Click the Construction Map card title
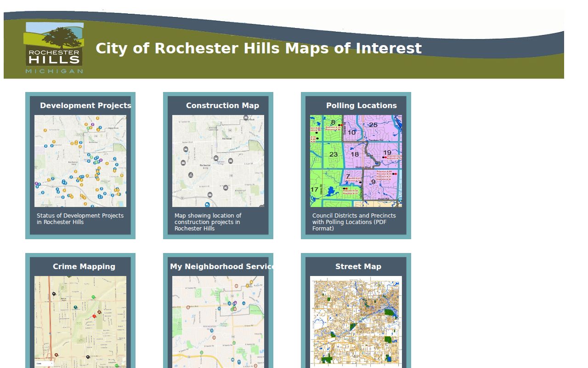The width and height of the screenshot is (588, 368). (x=222, y=105)
